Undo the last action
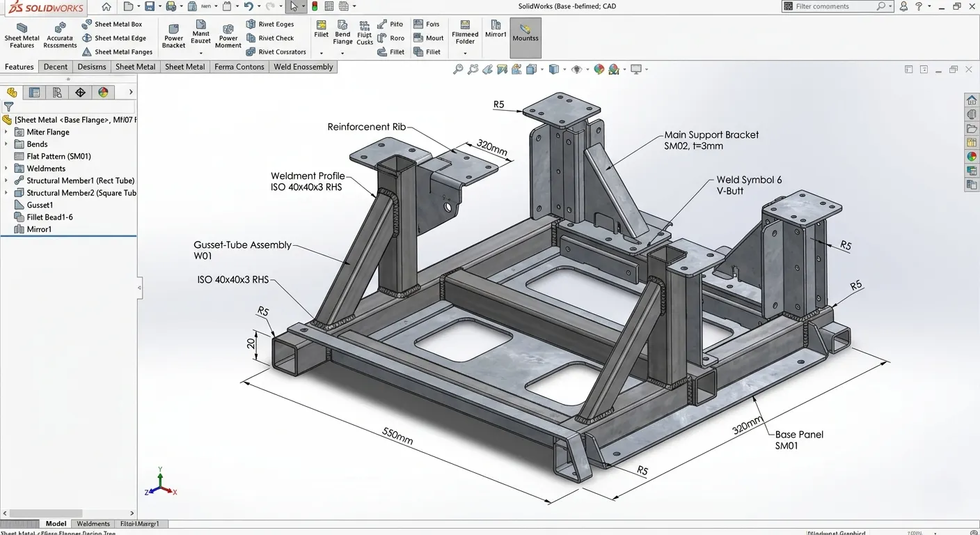Image resolution: width=980 pixels, height=535 pixels. [248, 6]
